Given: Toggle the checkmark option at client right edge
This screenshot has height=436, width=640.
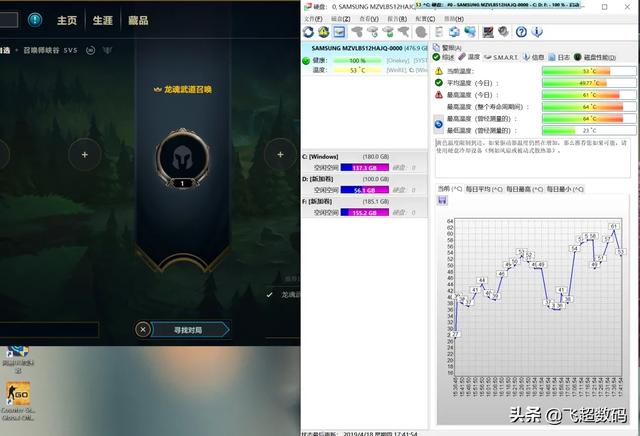Looking at the screenshot, I should tap(269, 294).
